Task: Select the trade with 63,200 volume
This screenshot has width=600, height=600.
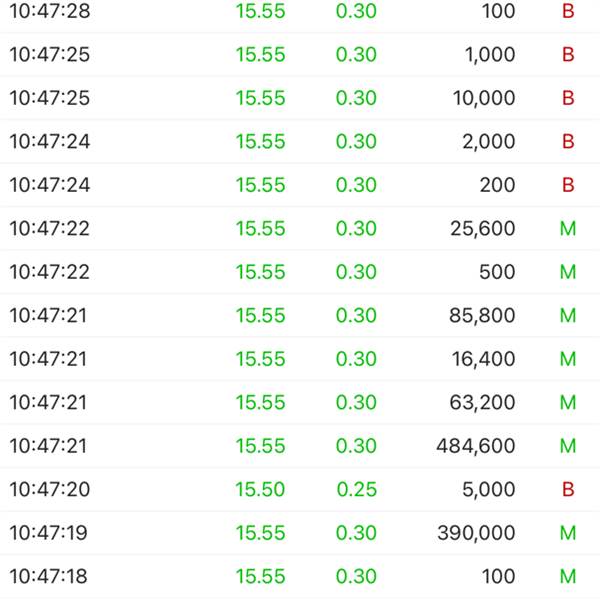Action: (483, 403)
